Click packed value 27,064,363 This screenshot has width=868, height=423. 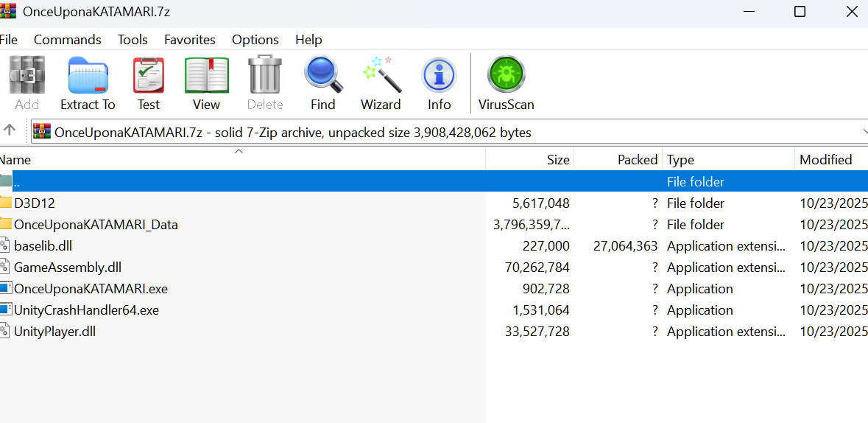pyautogui.click(x=625, y=245)
